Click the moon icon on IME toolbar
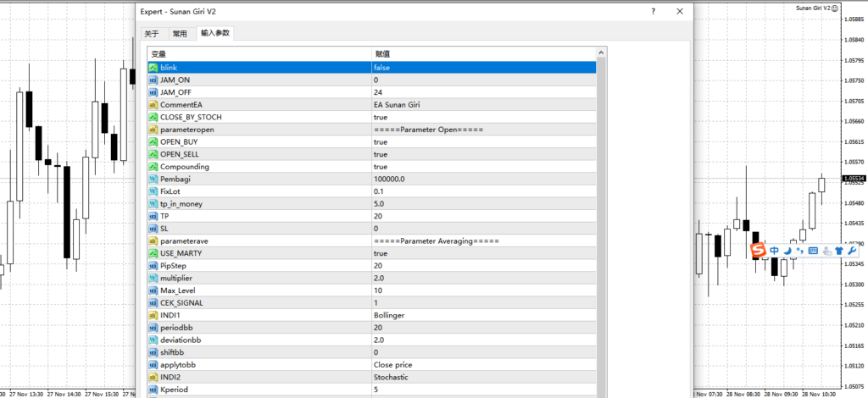Image resolution: width=868 pixels, height=398 pixels. [x=787, y=251]
